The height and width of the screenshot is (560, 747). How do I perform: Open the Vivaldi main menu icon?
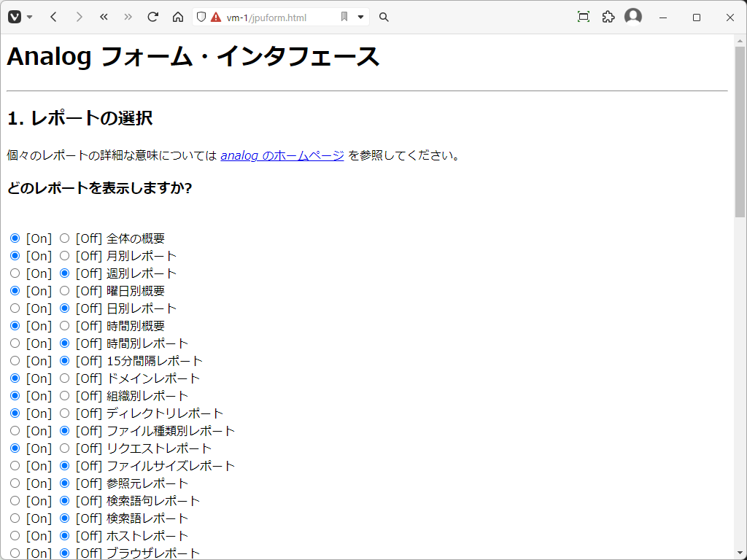tap(15, 17)
